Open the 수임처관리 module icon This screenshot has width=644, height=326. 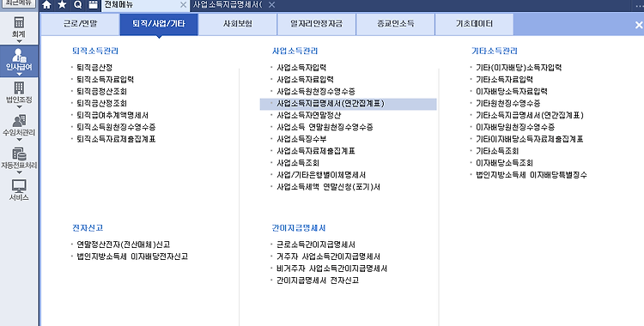[19, 121]
